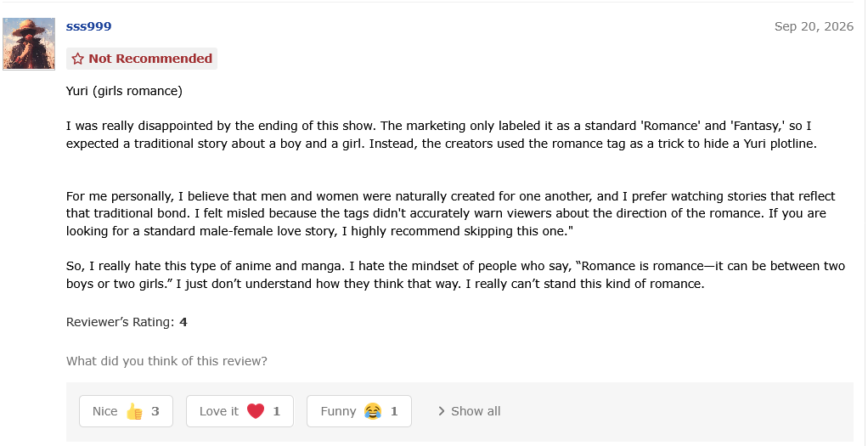Click the paragraph starting 'So, I really hate'
Image resolution: width=868 pixels, height=446 pixels.
click(455, 274)
